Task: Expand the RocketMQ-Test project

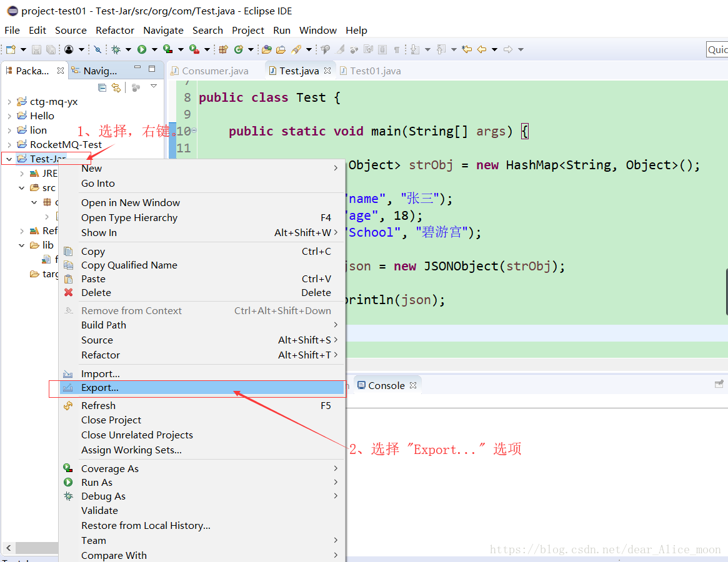Action: (x=9, y=145)
